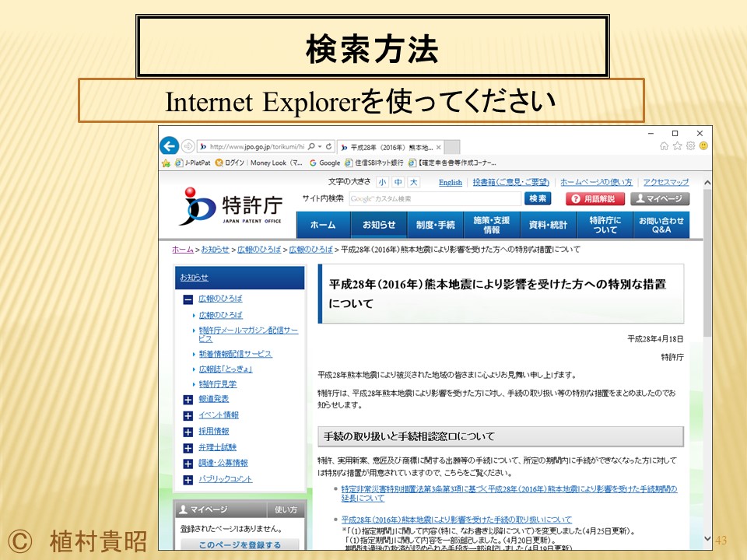This screenshot has width=747, height=560.
Task: Select the 特許庁について navigation tab
Action: [605, 225]
